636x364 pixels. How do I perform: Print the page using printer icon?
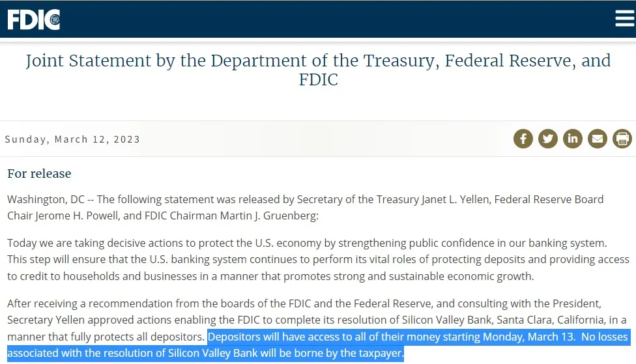(622, 139)
